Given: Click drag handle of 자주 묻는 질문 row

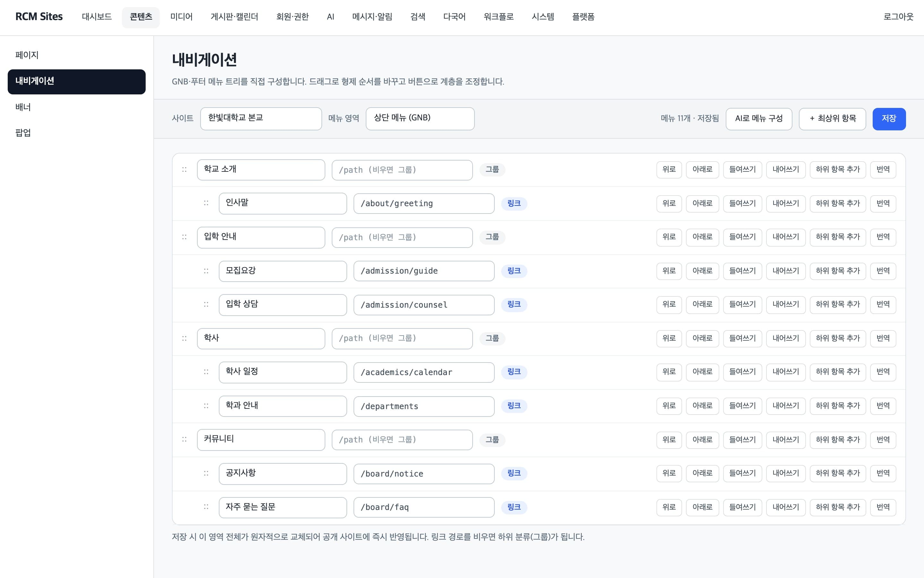Looking at the screenshot, I should (206, 507).
